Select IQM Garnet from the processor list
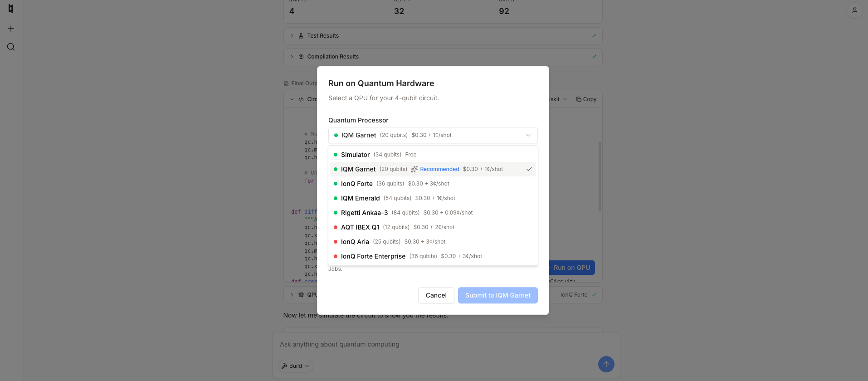 (x=433, y=169)
